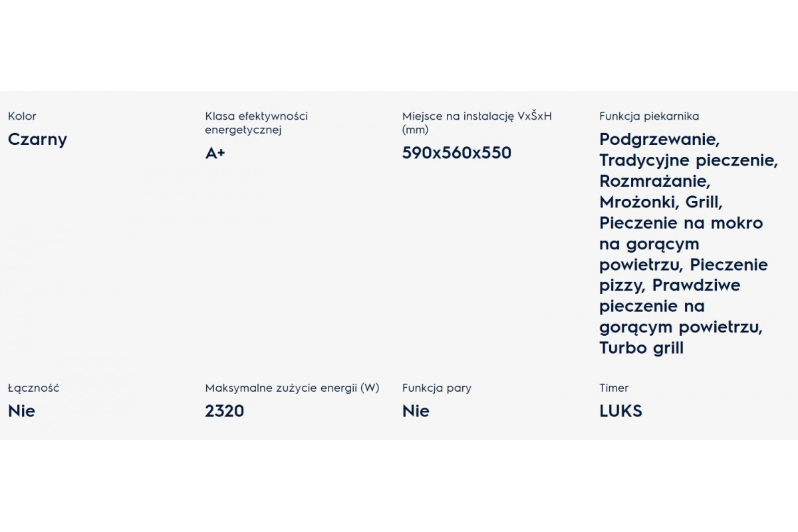Click the word Mrożonki

[638, 202]
